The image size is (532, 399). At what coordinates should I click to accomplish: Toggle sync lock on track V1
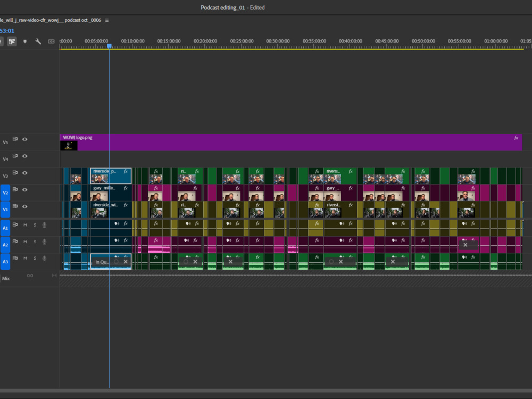pyautogui.click(x=15, y=206)
